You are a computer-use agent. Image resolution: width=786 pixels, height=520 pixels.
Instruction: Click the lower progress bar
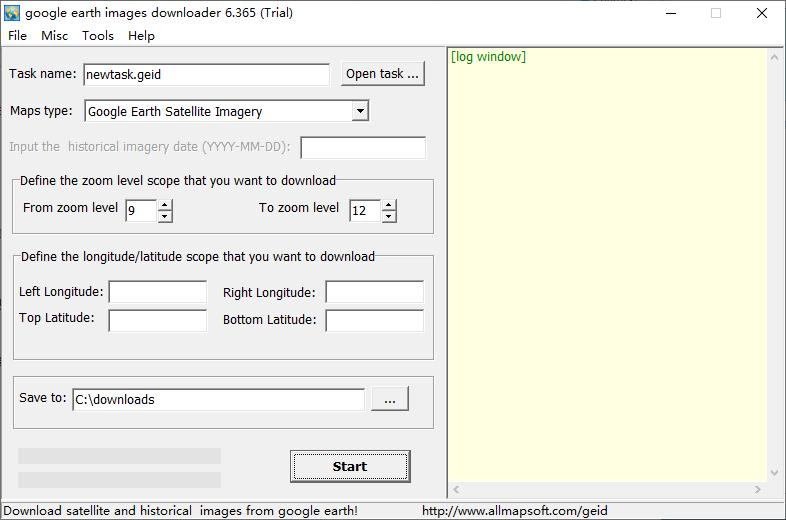[119, 479]
